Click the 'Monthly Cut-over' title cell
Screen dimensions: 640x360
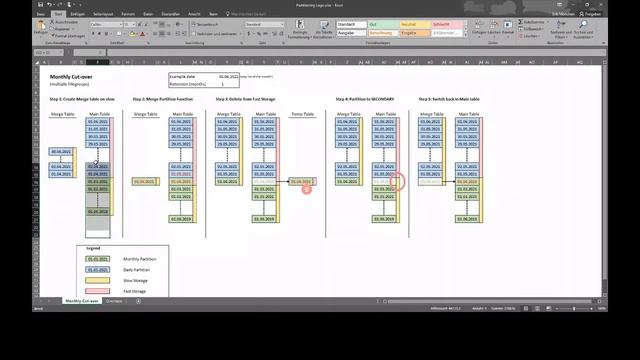tap(71, 77)
